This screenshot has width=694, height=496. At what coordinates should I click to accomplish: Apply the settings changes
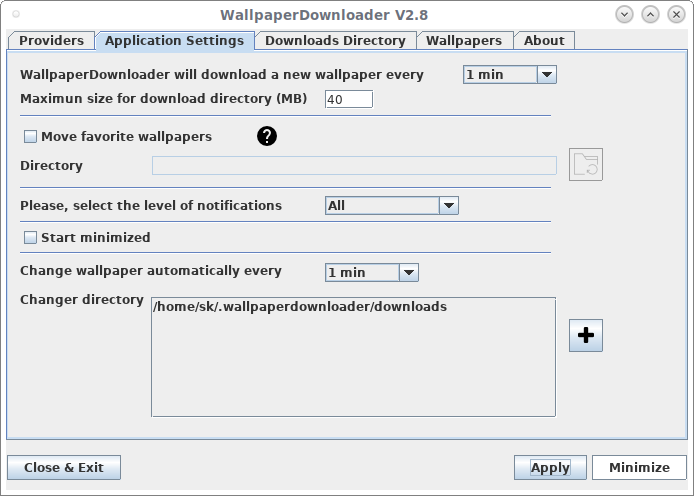pyautogui.click(x=550, y=468)
